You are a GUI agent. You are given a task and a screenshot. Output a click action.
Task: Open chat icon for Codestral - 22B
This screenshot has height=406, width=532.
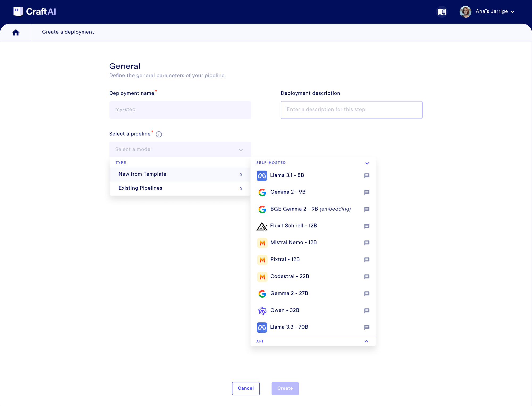pos(367,277)
